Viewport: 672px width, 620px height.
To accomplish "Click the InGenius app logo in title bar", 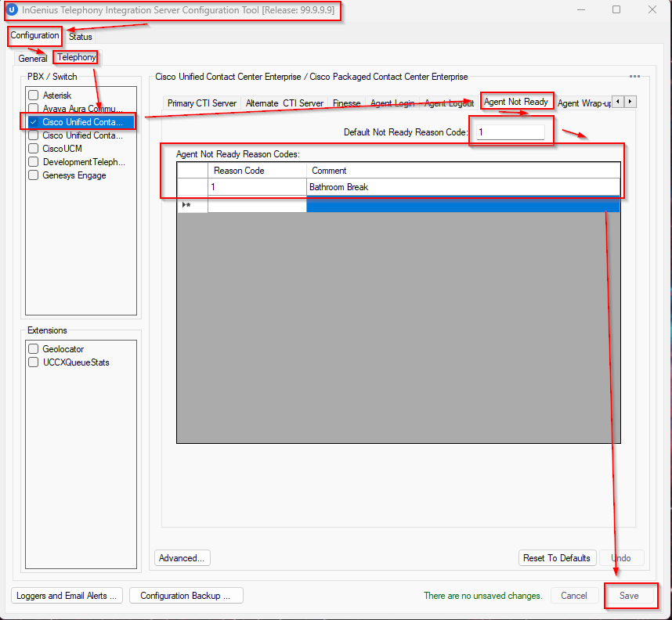I will point(11,10).
